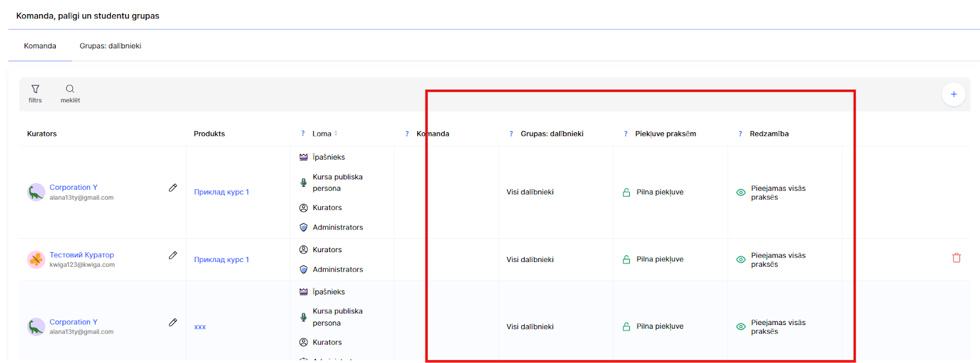
Task: Open Visi dalībnieki cell in first row
Action: click(530, 192)
